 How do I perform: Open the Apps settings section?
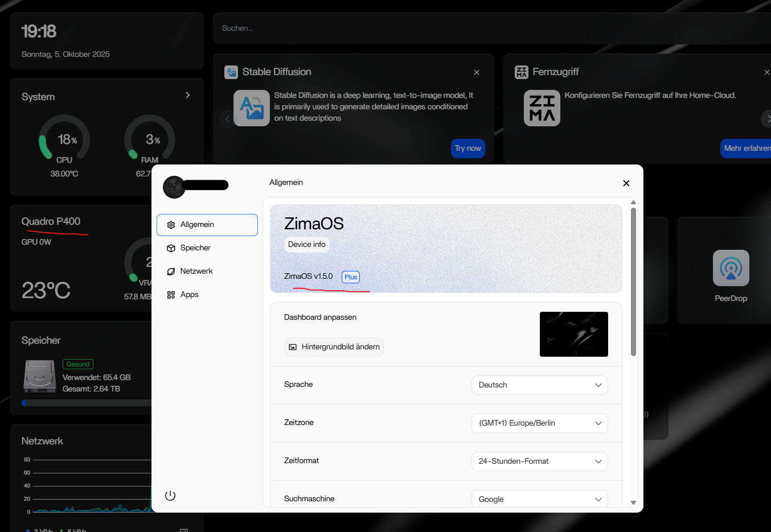coord(207,295)
